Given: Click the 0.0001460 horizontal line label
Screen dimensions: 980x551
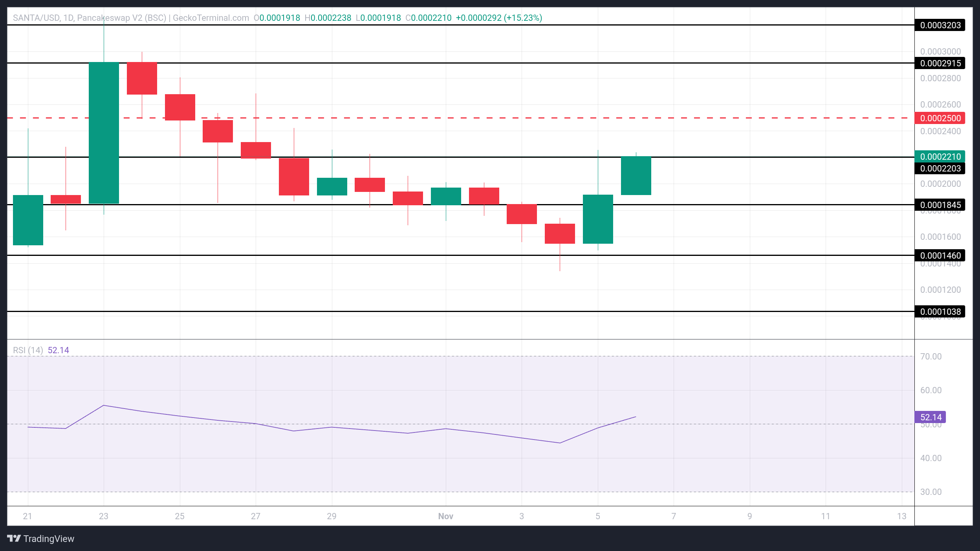Looking at the screenshot, I should [x=940, y=255].
